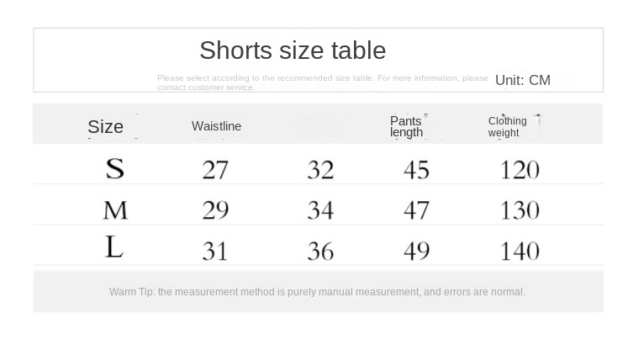Select the S size row label
The image size is (644, 345).
click(x=114, y=169)
